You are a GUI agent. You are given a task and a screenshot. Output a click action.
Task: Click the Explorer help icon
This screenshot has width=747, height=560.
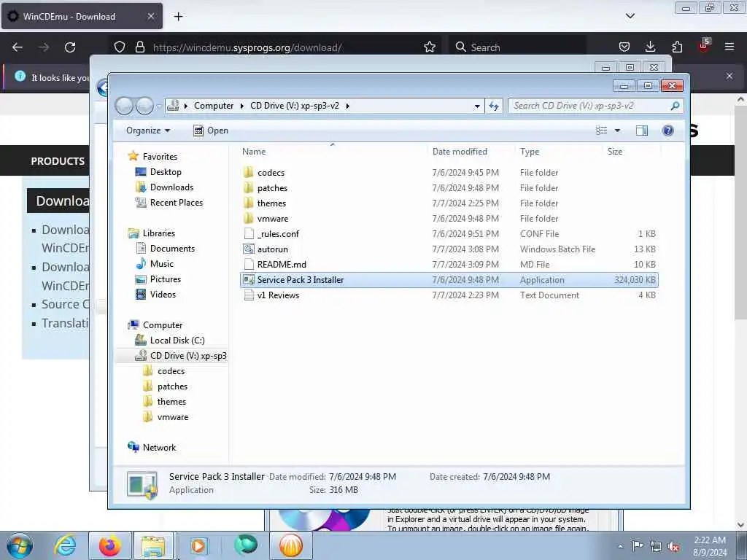click(668, 131)
